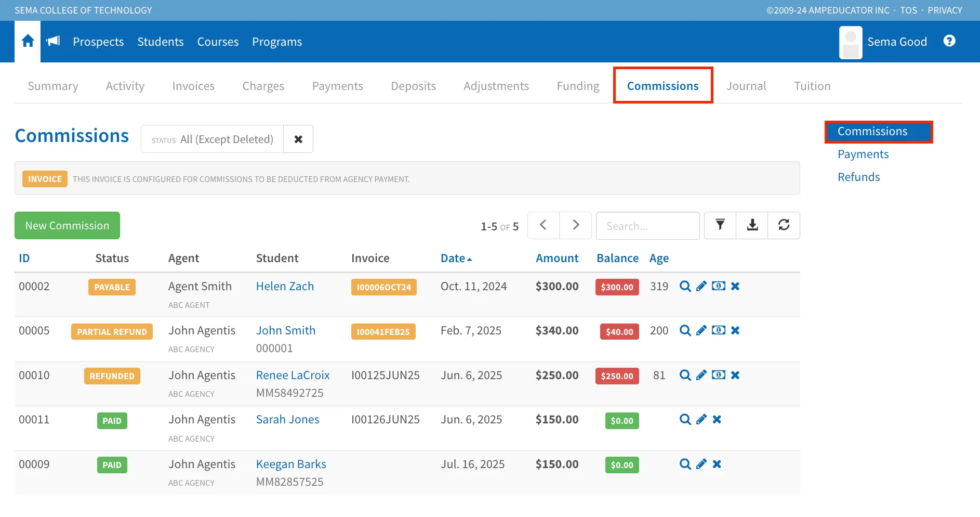Screen dimensions: 980x517
Task: Open payment icon for commission 00010
Action: click(x=719, y=375)
